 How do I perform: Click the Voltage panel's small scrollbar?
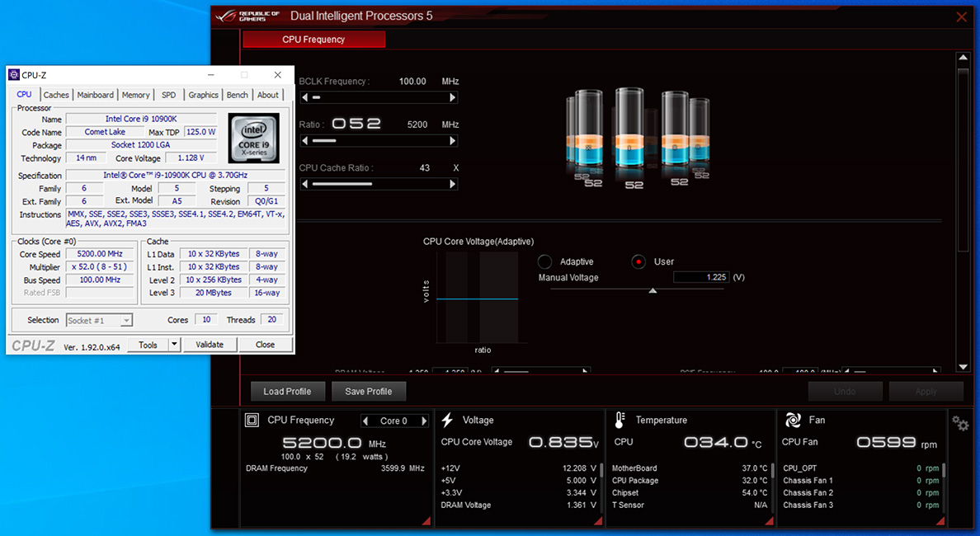point(601,470)
